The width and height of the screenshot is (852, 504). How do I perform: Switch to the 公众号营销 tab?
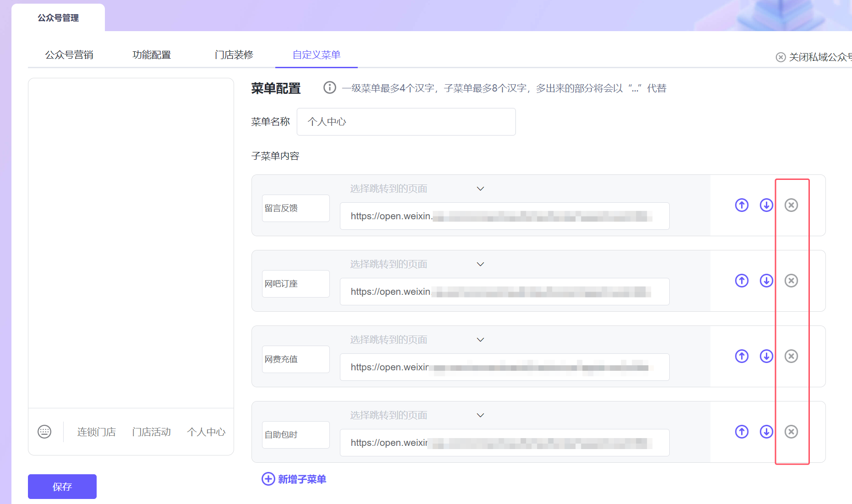click(69, 55)
